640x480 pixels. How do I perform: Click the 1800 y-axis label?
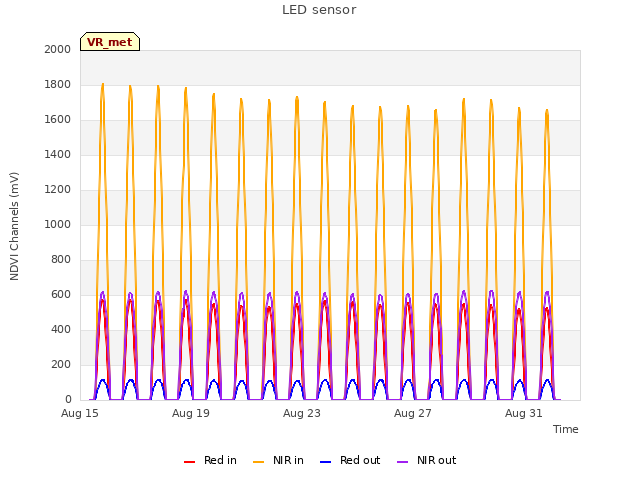58,84
